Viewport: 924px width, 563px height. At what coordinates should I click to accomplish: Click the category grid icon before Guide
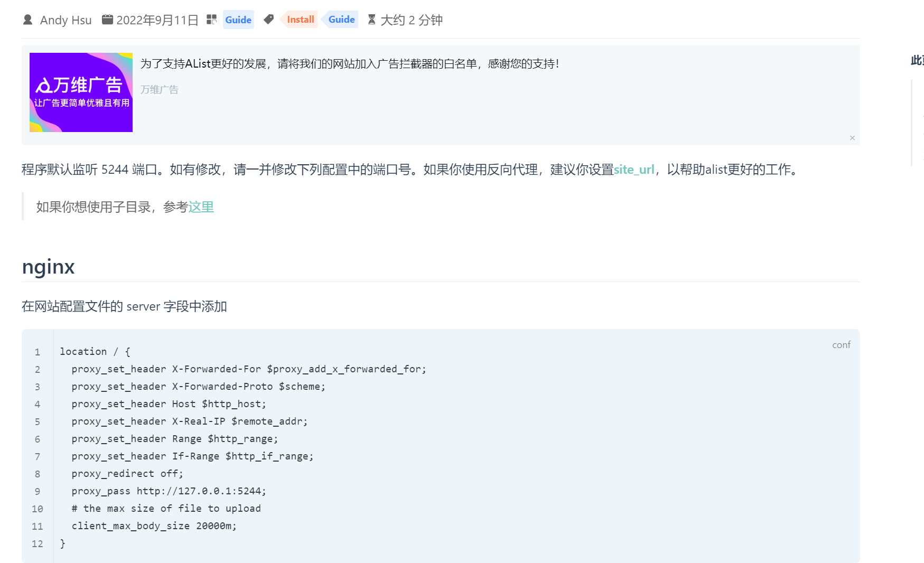pos(211,19)
